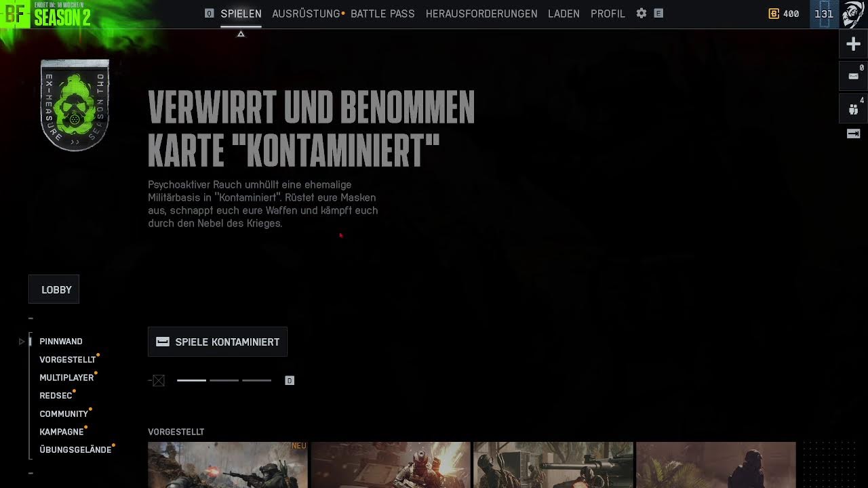Viewport: 868px width, 488px height.
Task: Select Redsec in the side menu
Action: click(x=56, y=396)
